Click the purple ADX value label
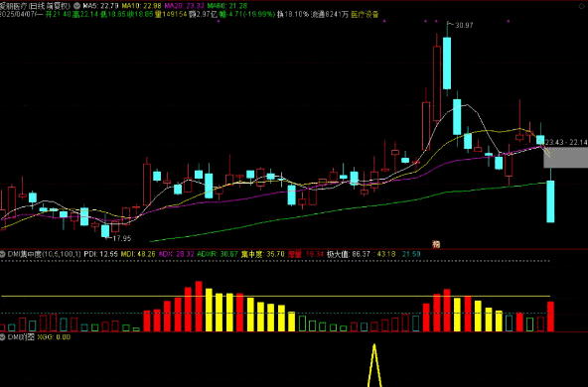This screenshot has height=387, width=588. tap(176, 254)
